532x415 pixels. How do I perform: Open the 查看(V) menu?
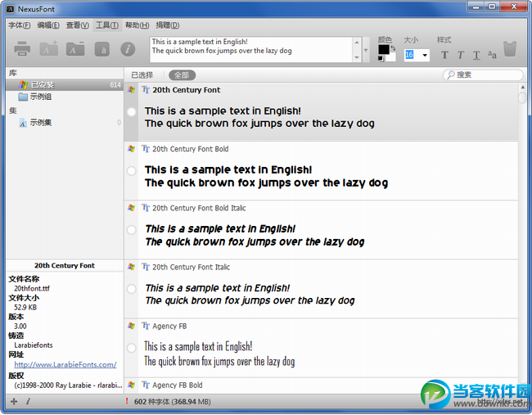coord(78,25)
